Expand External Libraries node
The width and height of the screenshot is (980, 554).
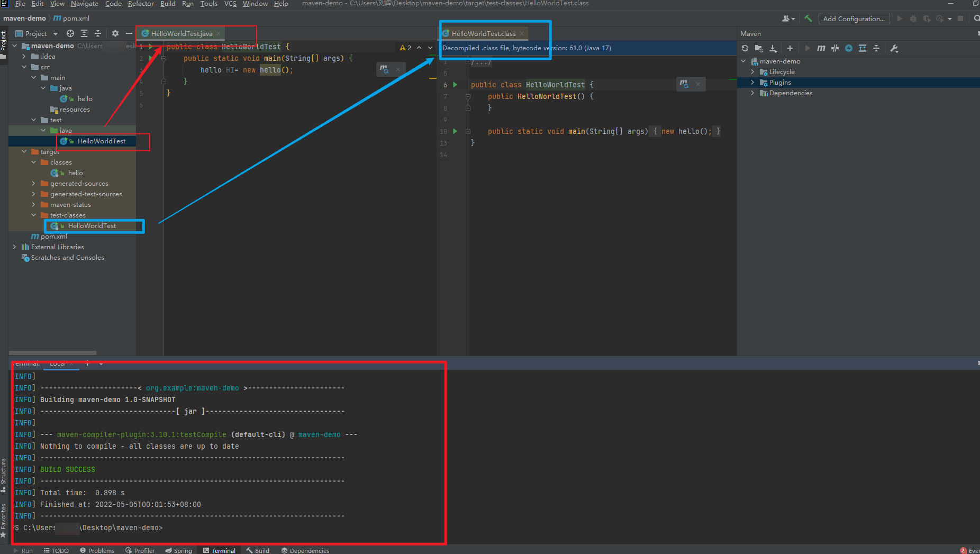14,247
